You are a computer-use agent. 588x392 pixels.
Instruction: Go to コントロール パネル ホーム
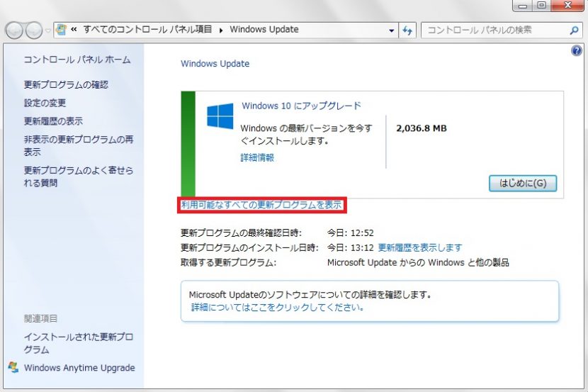77,60
